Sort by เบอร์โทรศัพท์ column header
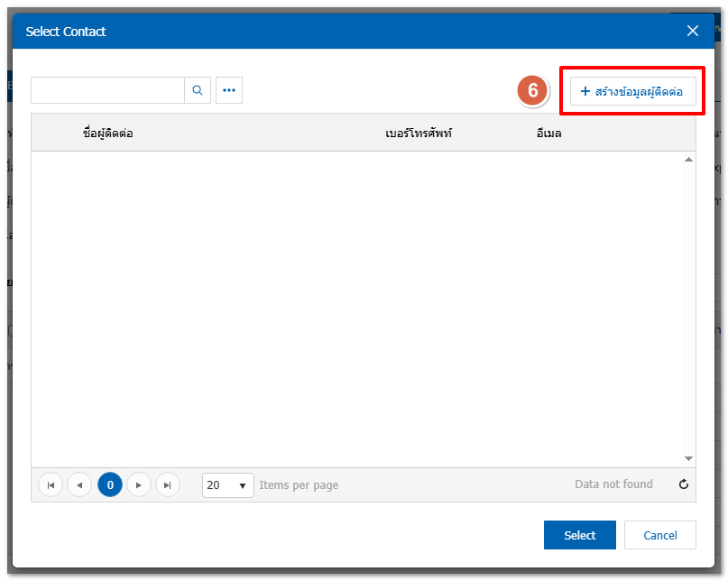The image size is (728, 581). tap(419, 134)
